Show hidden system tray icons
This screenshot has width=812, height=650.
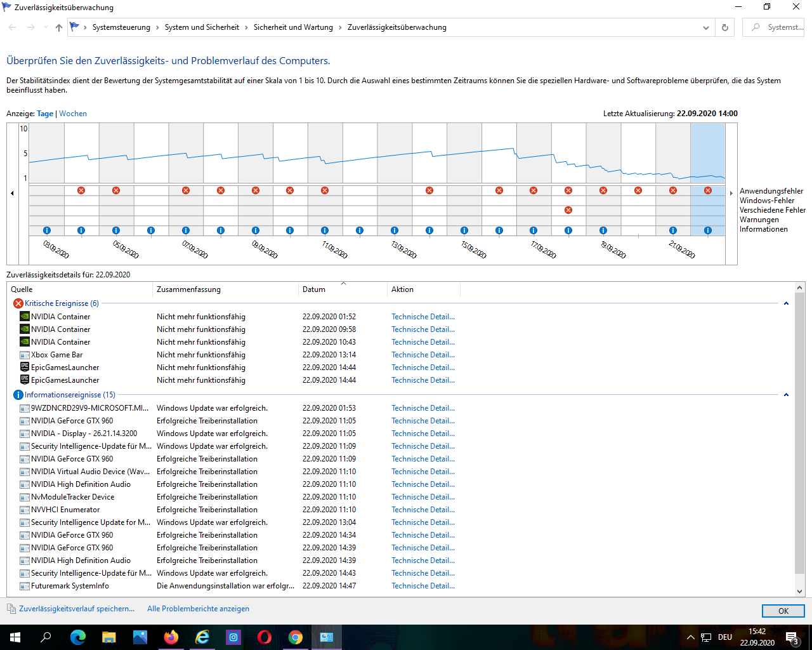691,637
